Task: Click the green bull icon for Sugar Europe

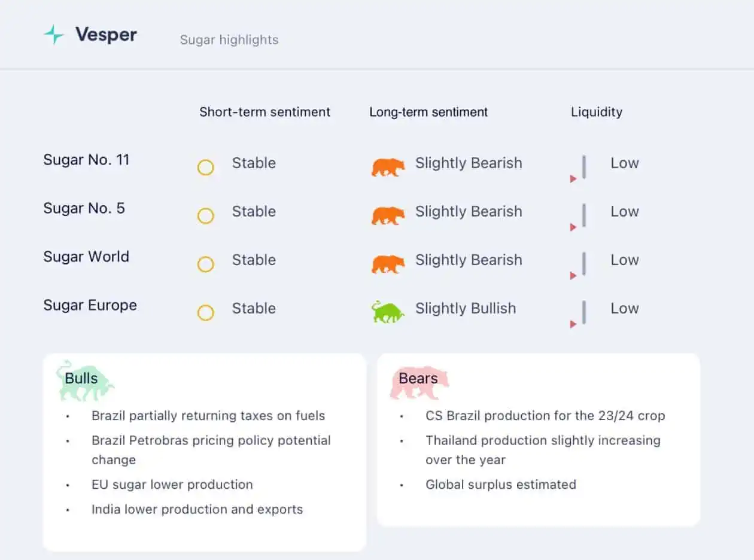Action: tap(388, 312)
